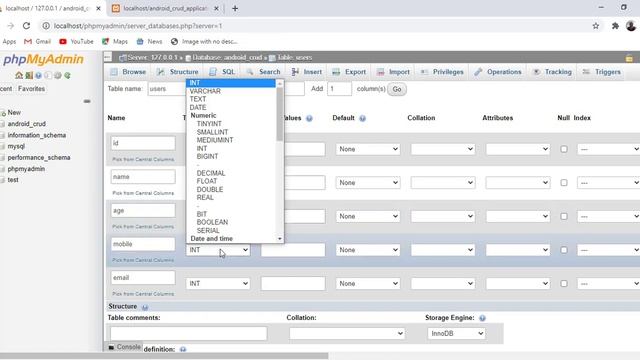Viewport: 640px width, 360px height.
Task: Click the horizontal scrollbar at page bottom
Action: pyautogui.click(x=164, y=356)
